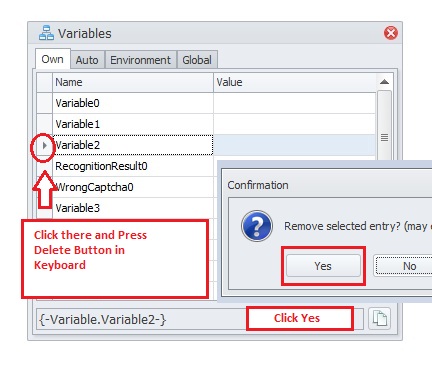Click the Name column header
The height and width of the screenshot is (378, 432).
133,82
